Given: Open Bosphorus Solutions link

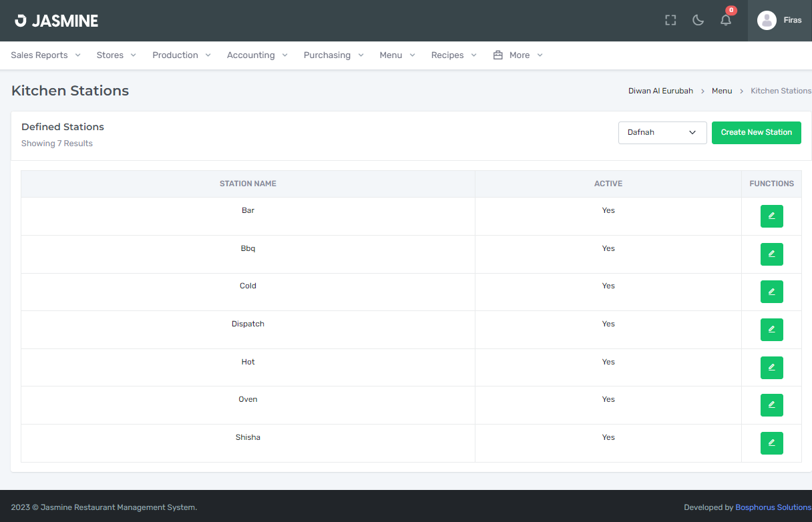Looking at the screenshot, I should [x=773, y=507].
